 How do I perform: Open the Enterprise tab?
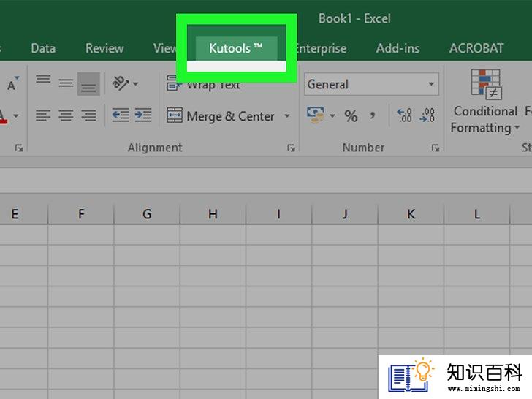pos(322,48)
